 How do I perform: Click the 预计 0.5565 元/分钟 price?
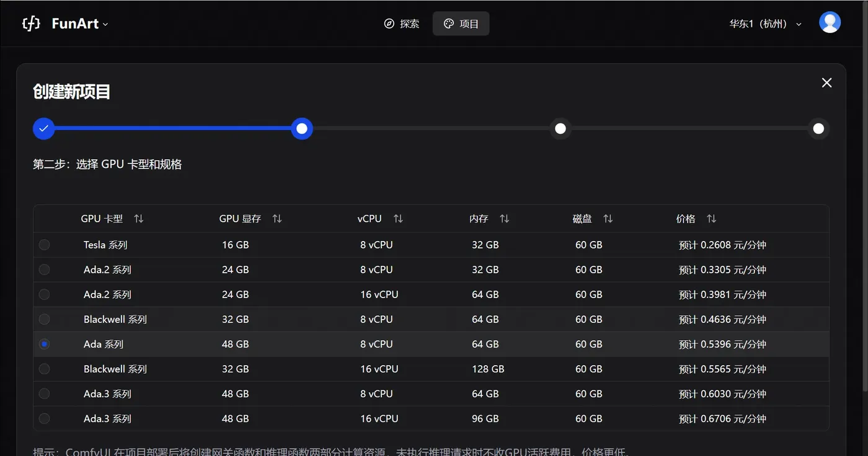pyautogui.click(x=722, y=369)
